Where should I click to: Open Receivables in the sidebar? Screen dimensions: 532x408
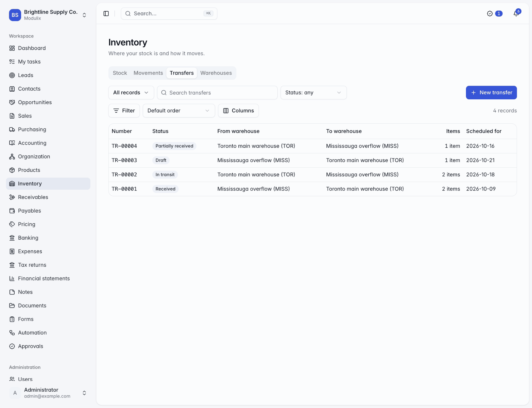[48, 197]
